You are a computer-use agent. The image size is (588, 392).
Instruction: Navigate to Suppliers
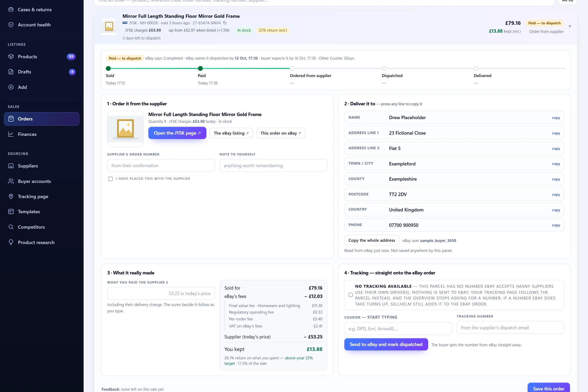[x=42, y=166]
